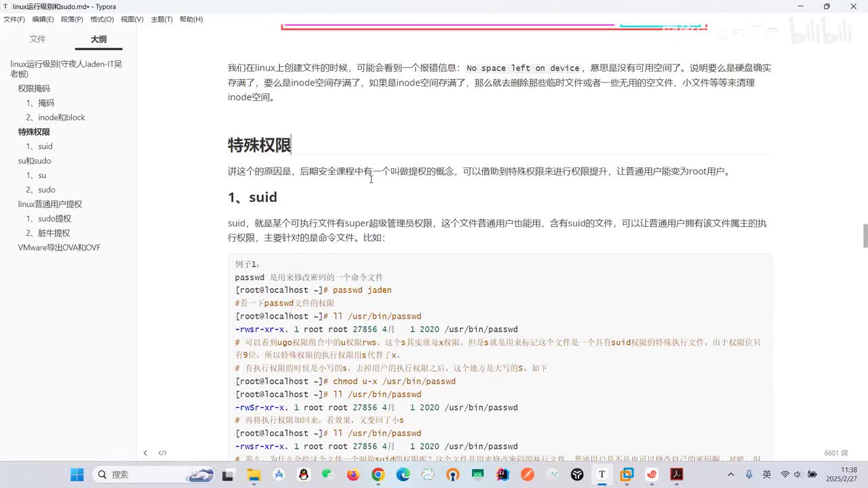Click code line passwd jaden
The image size is (868, 488).
tap(362, 290)
